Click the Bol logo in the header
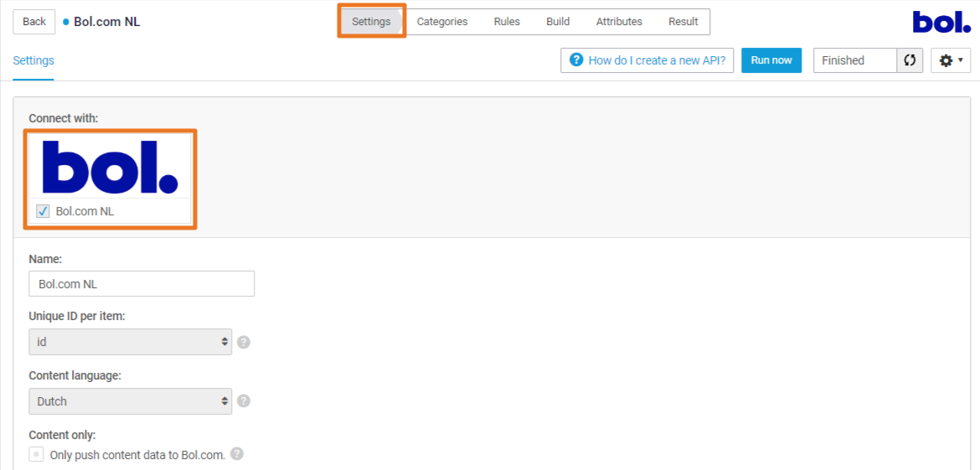This screenshot has height=470, width=980. point(941,22)
